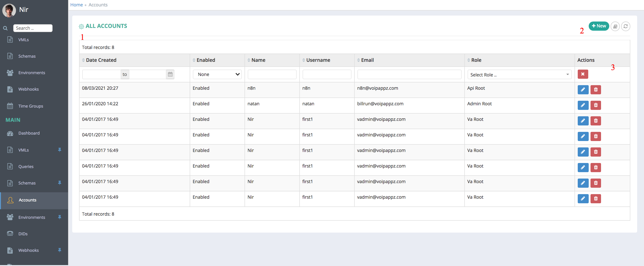Screen dimensions: 644x266
Task: Create an account with the New button
Action: (599, 26)
